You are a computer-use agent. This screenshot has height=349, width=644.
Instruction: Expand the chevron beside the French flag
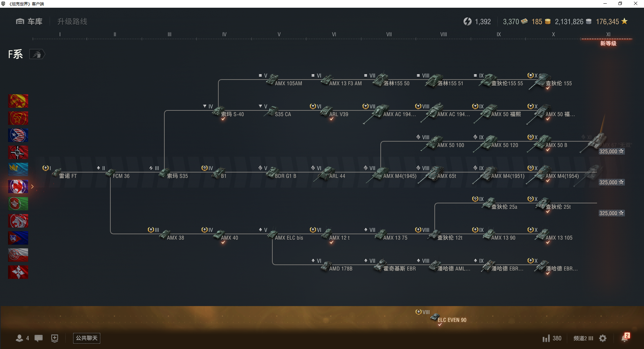pos(32,187)
